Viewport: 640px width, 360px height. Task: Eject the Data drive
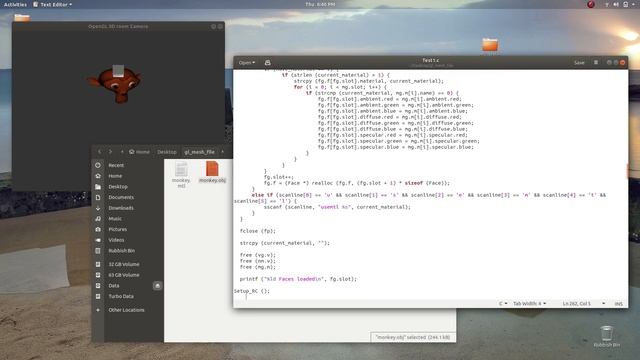pos(158,286)
